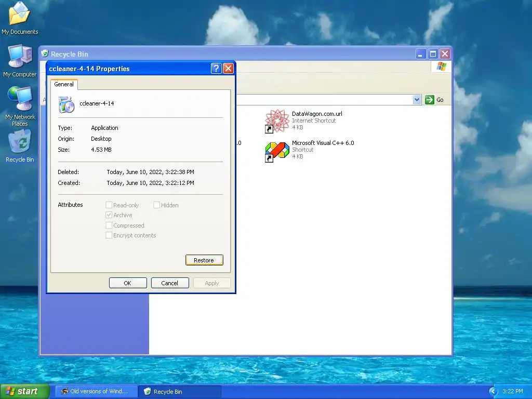Screen dimensions: 532x399
Task: Toggle the Read-only checkbox
Action: [109, 205]
